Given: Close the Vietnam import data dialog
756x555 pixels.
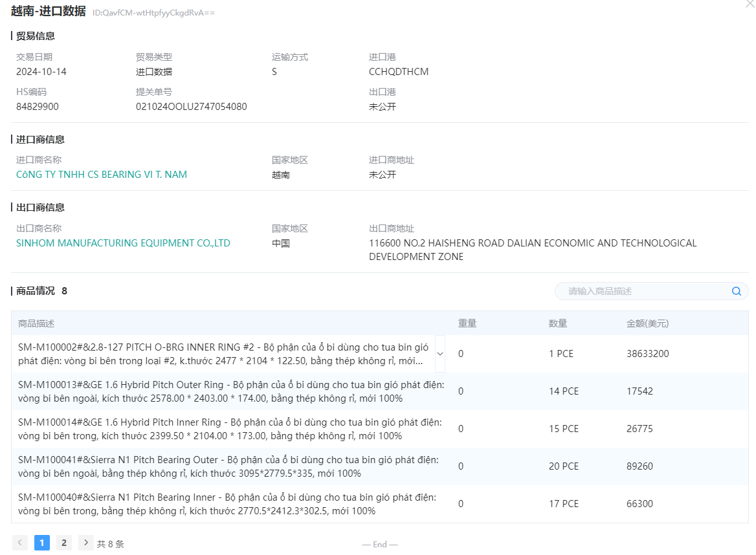Looking at the screenshot, I should 750,4.
